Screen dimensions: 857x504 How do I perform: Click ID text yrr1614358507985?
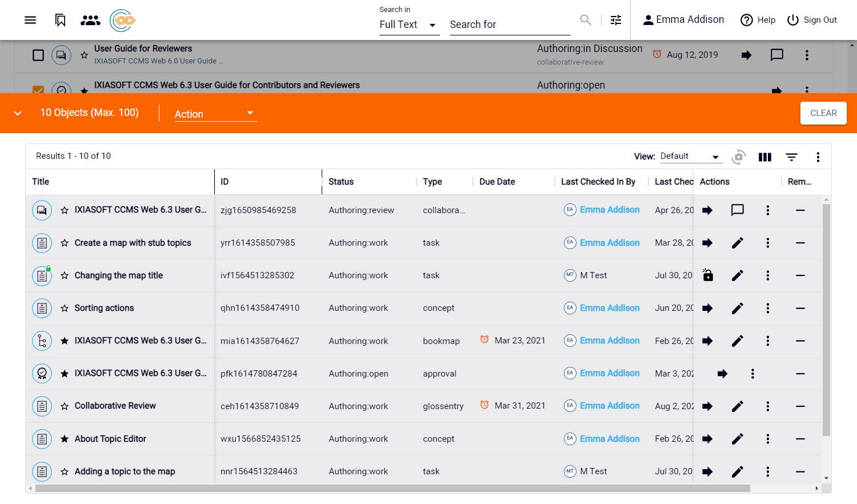point(258,243)
